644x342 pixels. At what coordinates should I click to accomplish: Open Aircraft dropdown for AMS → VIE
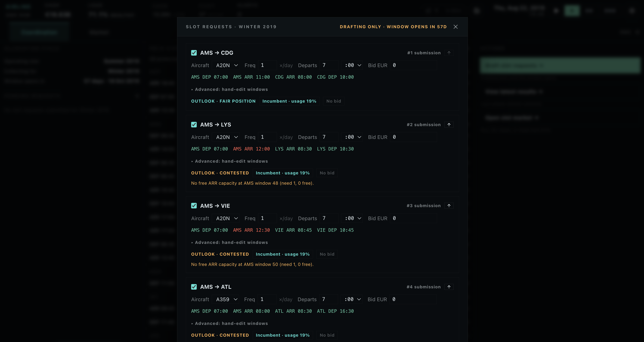tap(226, 218)
